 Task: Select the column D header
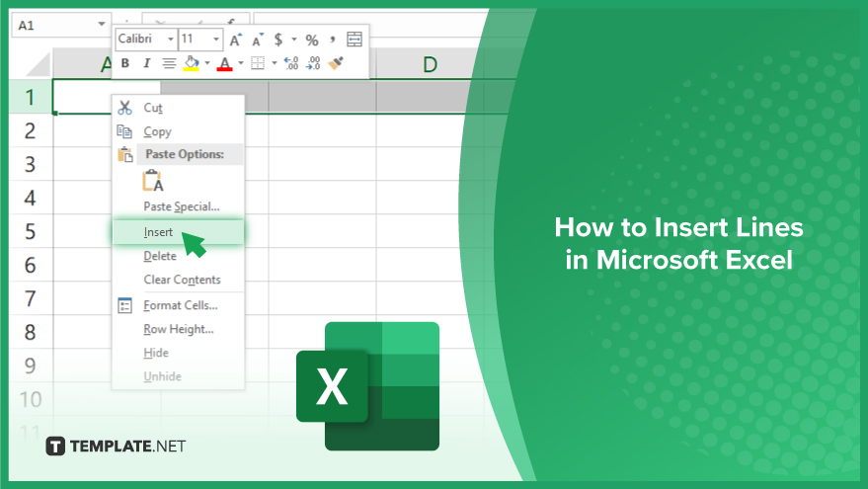[x=430, y=64]
